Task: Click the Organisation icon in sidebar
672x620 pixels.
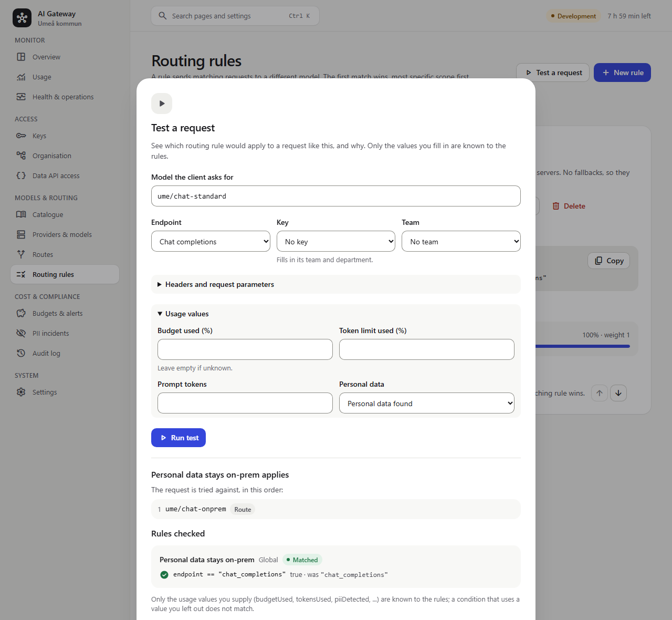Action: click(21, 156)
